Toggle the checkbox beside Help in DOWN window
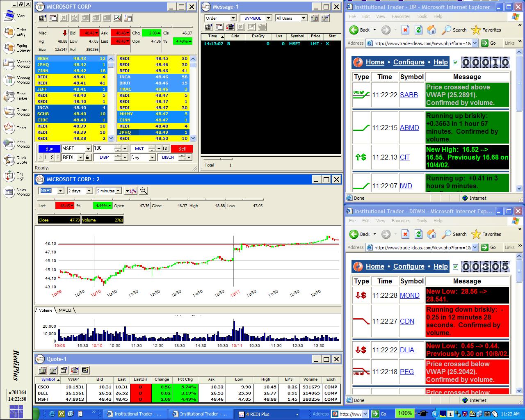The image size is (525, 420). [x=455, y=267]
